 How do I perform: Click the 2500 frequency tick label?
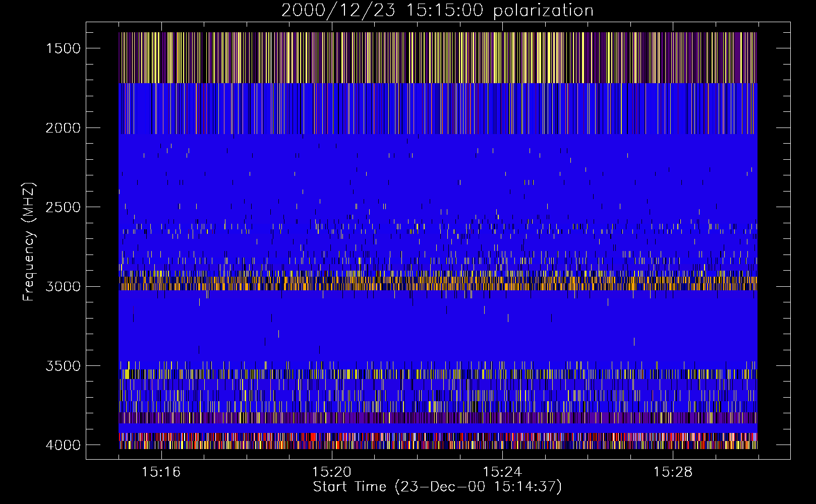(63, 207)
